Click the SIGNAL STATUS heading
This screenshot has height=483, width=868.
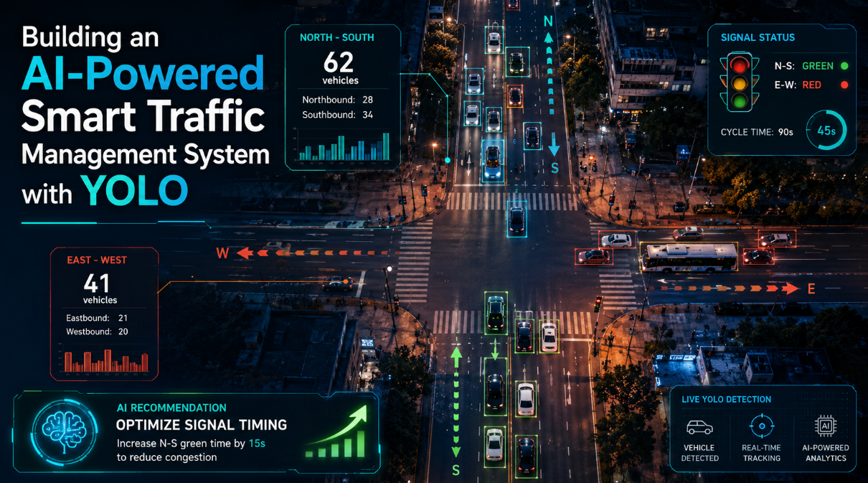(758, 37)
